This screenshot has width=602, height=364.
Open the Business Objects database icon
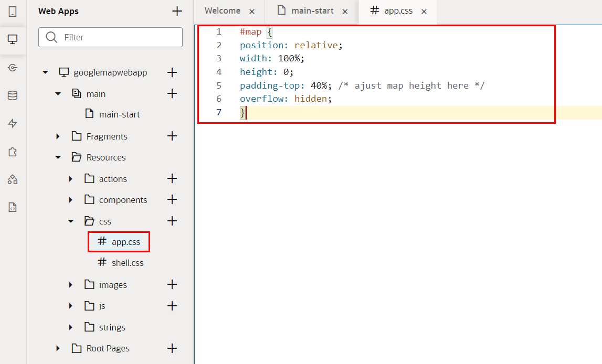pyautogui.click(x=13, y=95)
